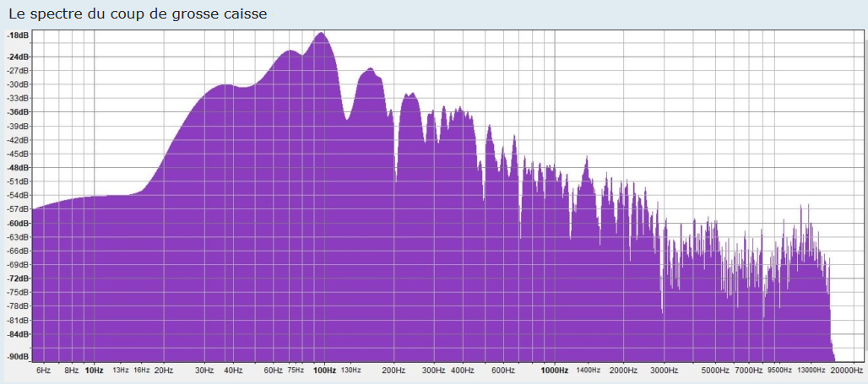This screenshot has width=868, height=384.
Task: Click the -36dB axis label
Action: (19, 112)
